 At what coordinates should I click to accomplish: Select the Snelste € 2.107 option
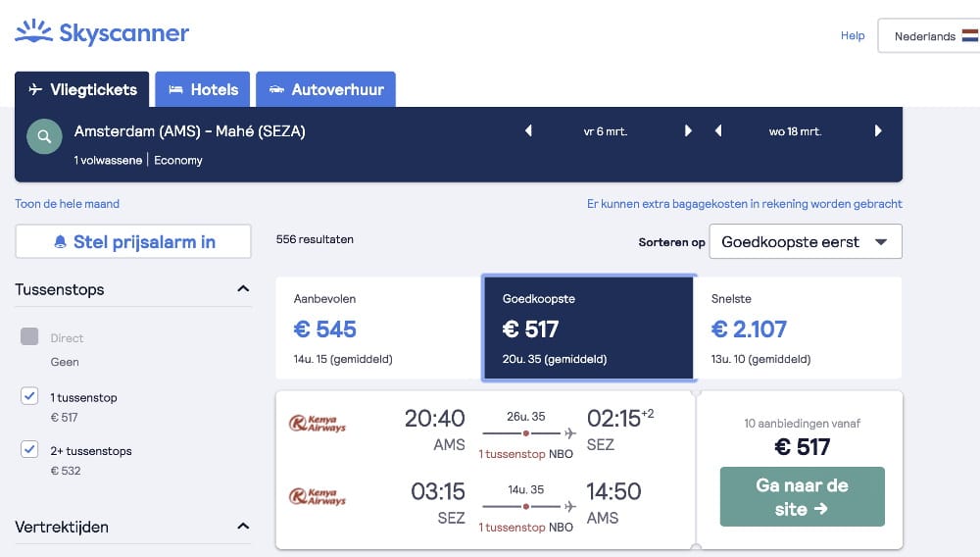tap(798, 329)
